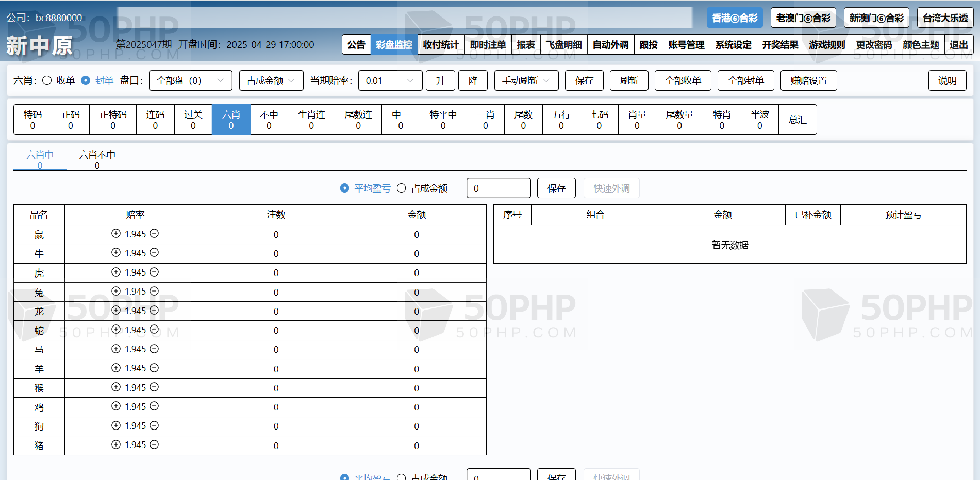The height and width of the screenshot is (480, 980).
Task: Decrease the odds for 龙 with its minus icon
Action: coord(154,311)
